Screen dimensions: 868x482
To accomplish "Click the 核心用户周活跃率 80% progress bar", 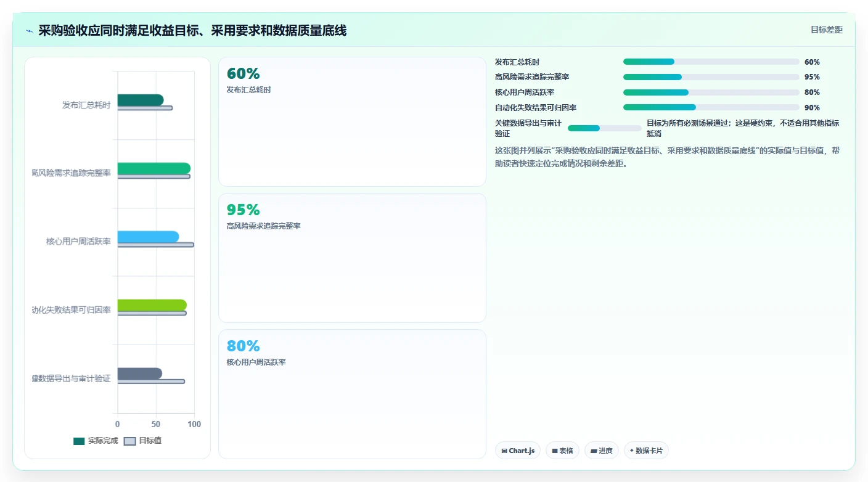I will (711, 92).
